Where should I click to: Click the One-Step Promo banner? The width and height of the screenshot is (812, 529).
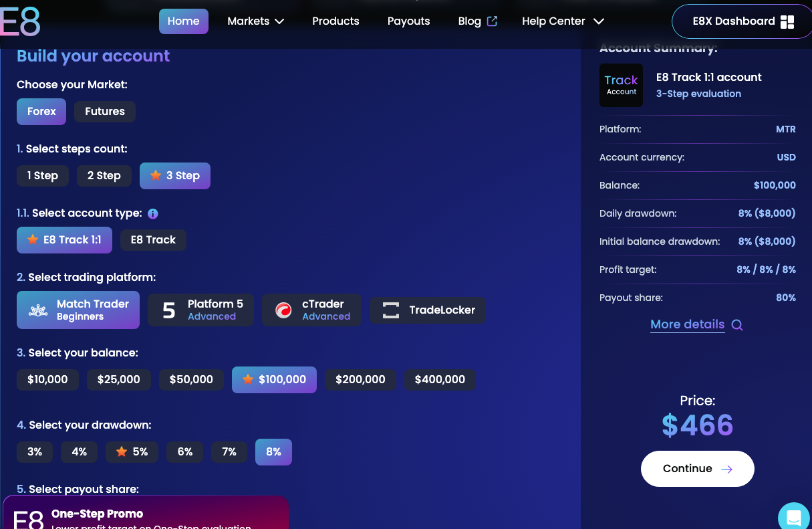(146, 514)
